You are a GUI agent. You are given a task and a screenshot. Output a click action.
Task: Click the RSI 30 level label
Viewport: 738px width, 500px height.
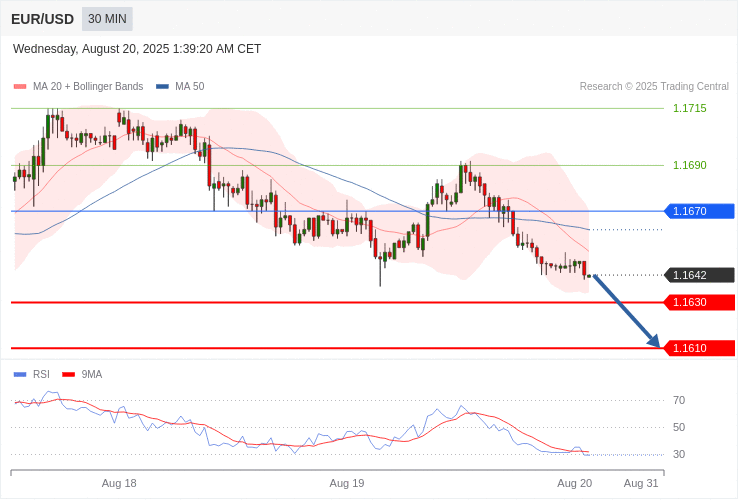(679, 454)
